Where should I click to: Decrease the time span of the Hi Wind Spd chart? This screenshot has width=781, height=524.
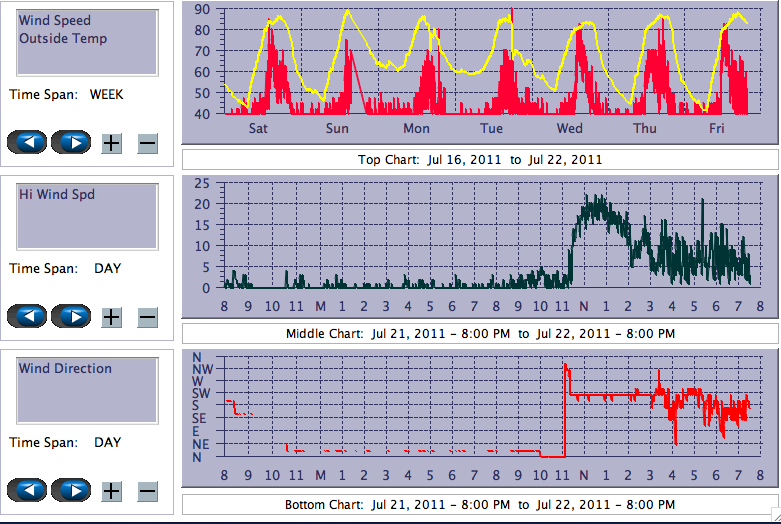point(147,317)
